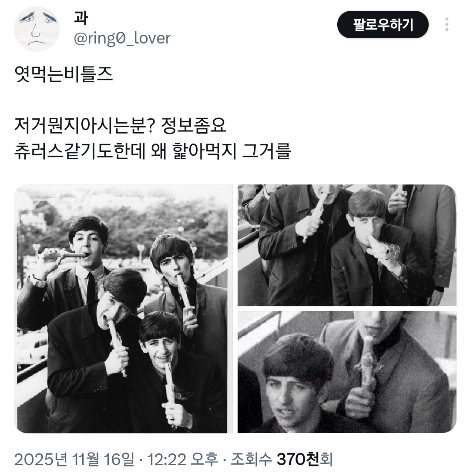Click the 회 suffix after the view count
Viewport: 470px width, 476px height.
pyautogui.click(x=326, y=459)
